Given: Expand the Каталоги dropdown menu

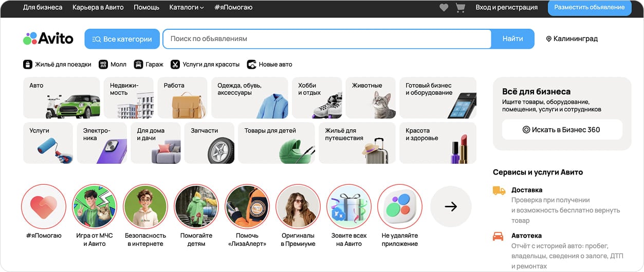Looking at the screenshot, I should [x=187, y=8].
